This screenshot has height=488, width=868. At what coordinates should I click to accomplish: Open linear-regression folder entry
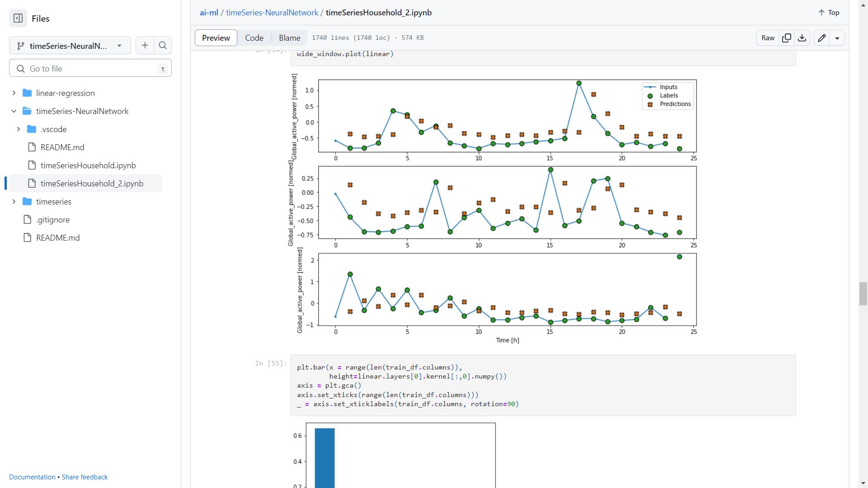(66, 93)
